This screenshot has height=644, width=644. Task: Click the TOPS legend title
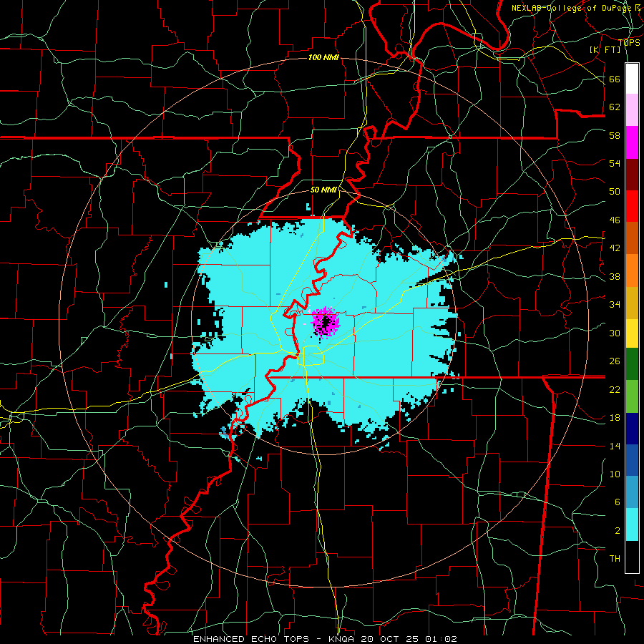point(629,43)
